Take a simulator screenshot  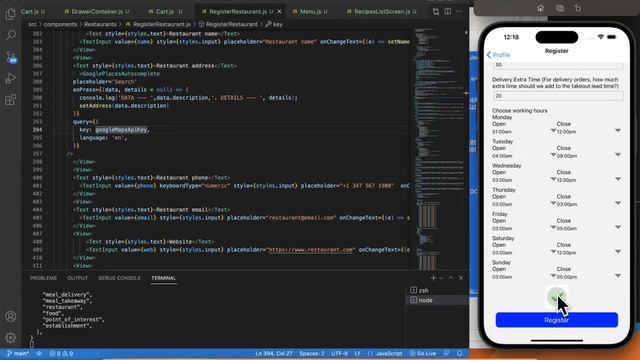click(x=560, y=8)
